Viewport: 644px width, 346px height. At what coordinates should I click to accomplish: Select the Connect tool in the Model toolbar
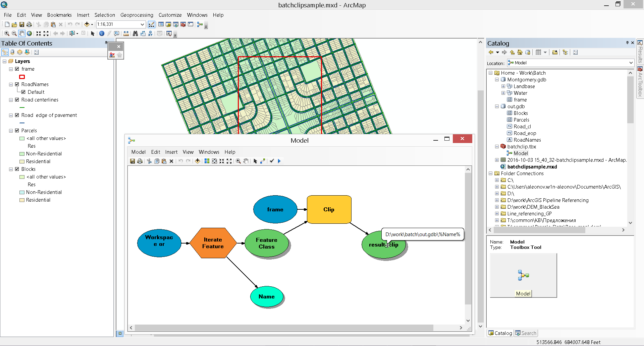pos(263,161)
